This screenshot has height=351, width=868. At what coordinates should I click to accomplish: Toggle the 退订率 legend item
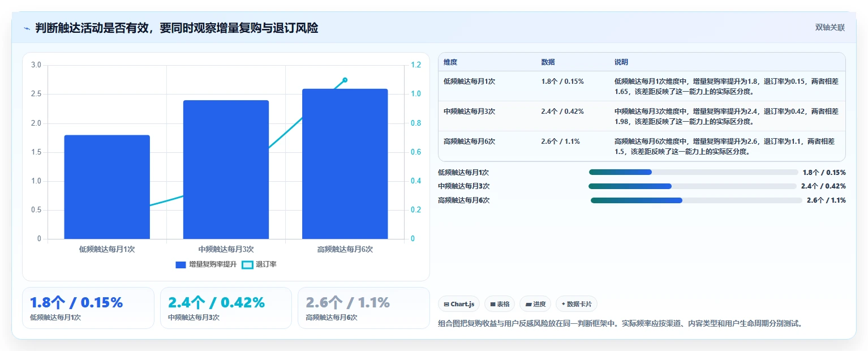coord(259,264)
